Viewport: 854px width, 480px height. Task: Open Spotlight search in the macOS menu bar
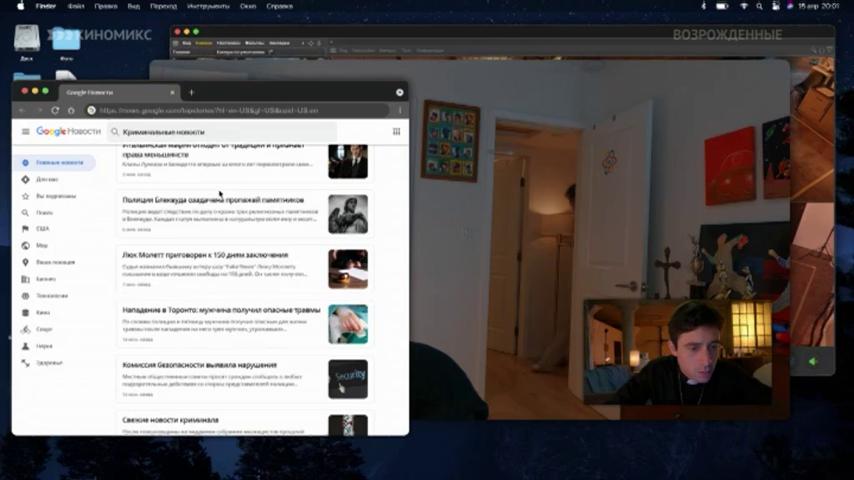click(759, 6)
